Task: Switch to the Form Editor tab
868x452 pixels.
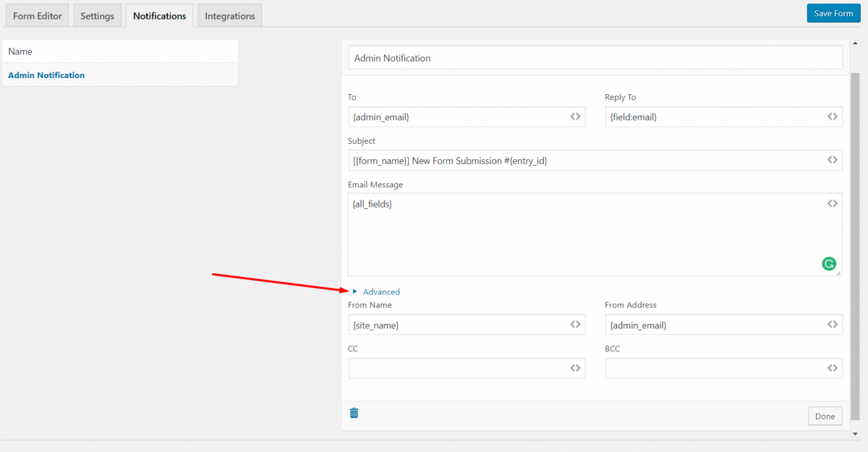Action: coord(37,14)
